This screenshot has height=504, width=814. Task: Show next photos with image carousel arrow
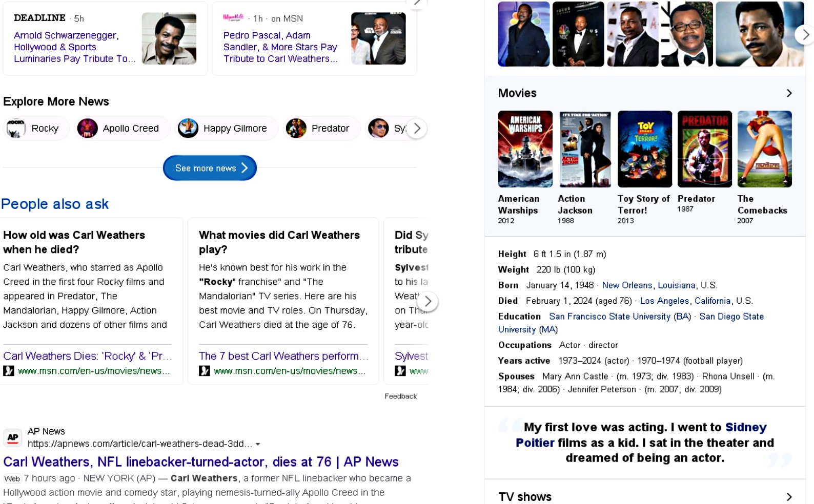pos(804,35)
